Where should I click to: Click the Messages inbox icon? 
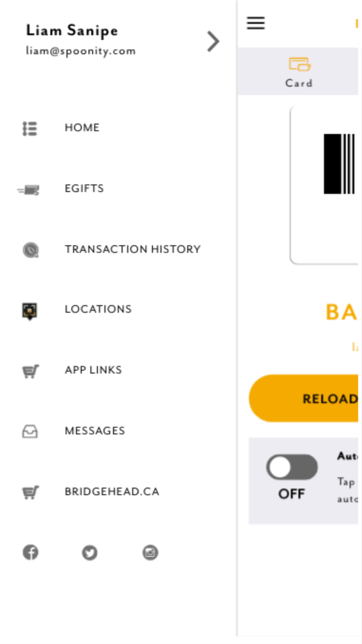click(30, 431)
